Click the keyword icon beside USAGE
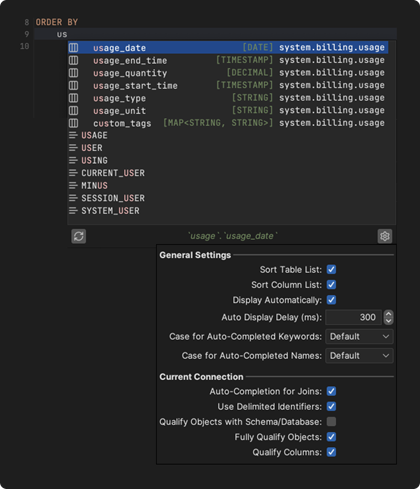The image size is (420, 489). tap(73, 135)
